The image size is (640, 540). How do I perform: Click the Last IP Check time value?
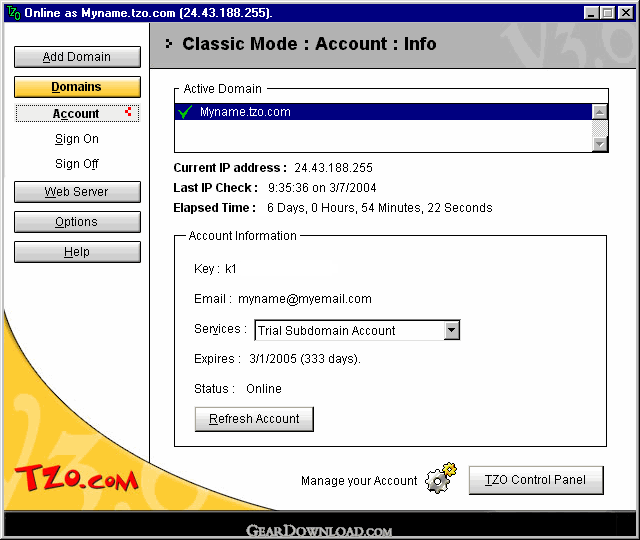(x=322, y=188)
